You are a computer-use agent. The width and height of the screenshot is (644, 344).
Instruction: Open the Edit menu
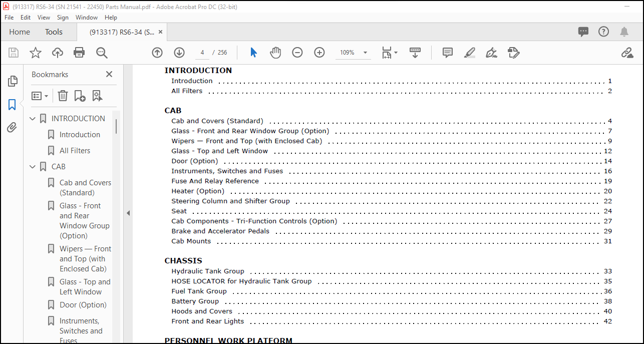coord(26,18)
